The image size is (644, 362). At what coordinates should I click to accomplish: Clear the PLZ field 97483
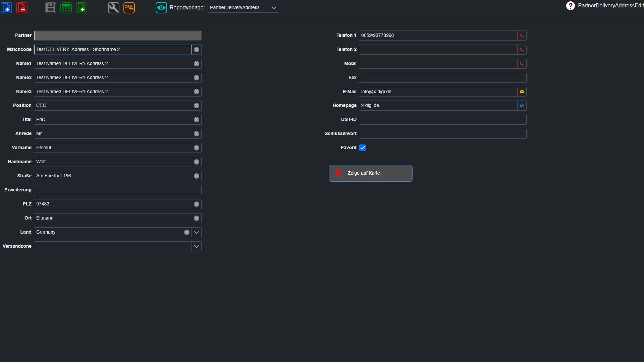(x=197, y=204)
